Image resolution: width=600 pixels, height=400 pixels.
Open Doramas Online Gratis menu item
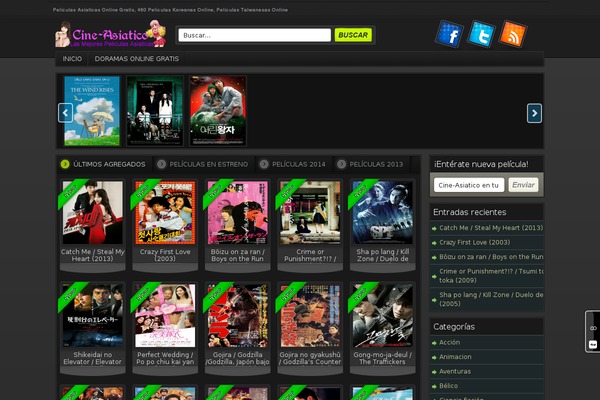[137, 59]
